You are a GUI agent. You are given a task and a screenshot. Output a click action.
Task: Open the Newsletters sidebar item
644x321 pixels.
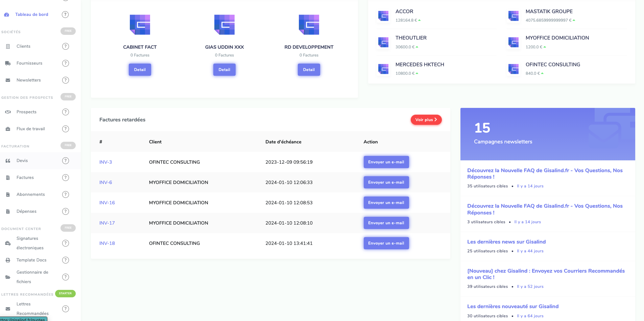[29, 80]
